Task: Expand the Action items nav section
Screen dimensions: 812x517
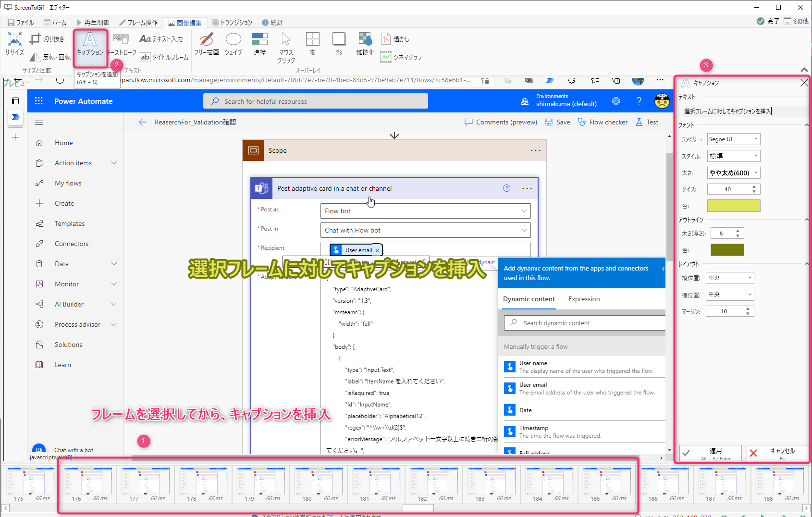Action: (x=114, y=163)
